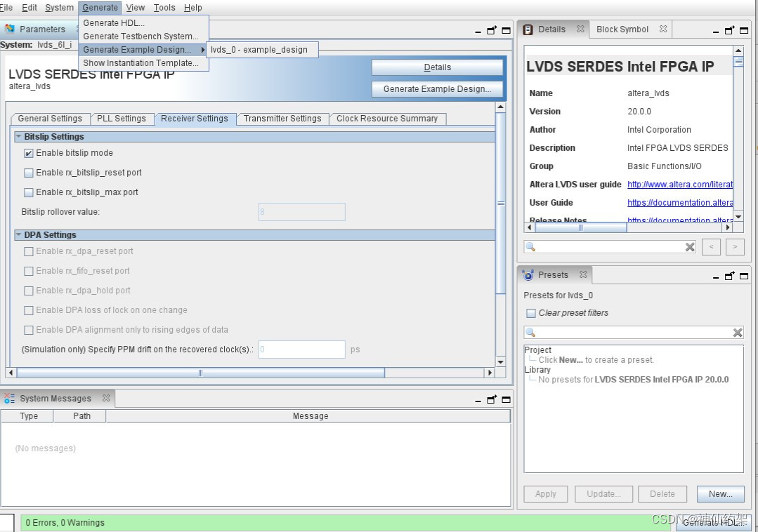
Task: Clear the Presets search field with X
Action: (x=738, y=333)
